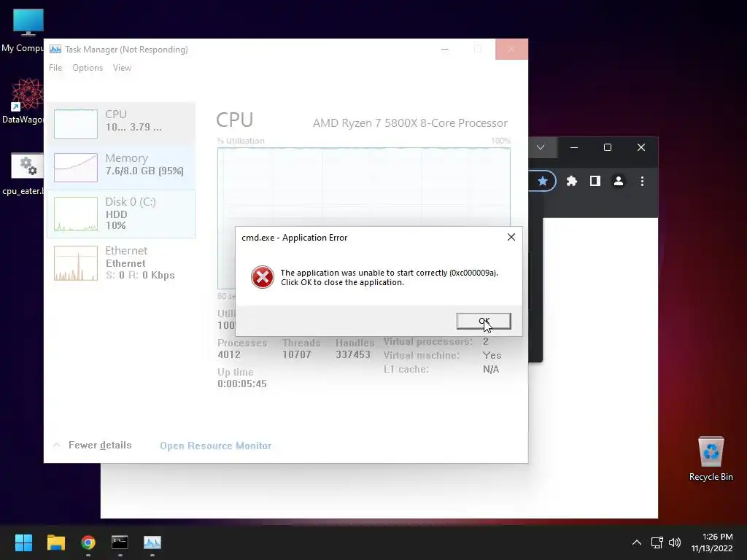Select the Recycle Bin desktop icon
The height and width of the screenshot is (560, 747).
pos(711,458)
